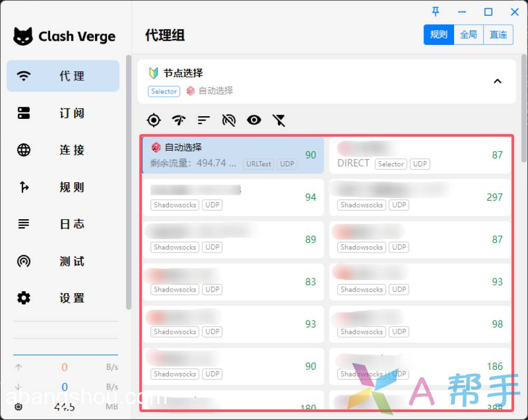Open the 订阅 page in the sidebar
The height and width of the screenshot is (420, 528).
63,113
